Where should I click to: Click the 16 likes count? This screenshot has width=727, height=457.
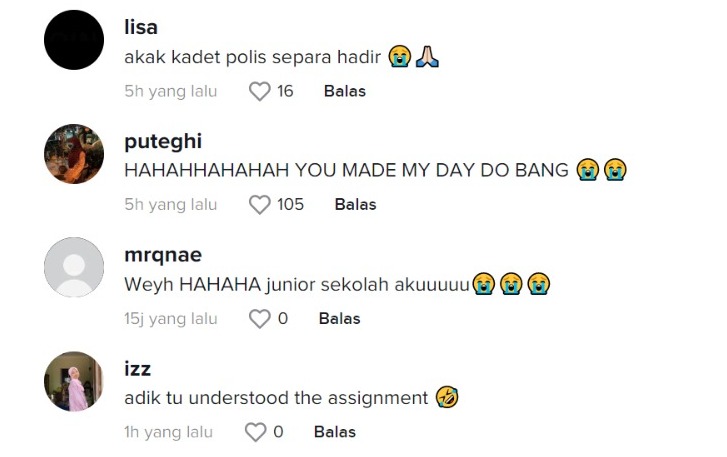pyautogui.click(x=285, y=91)
